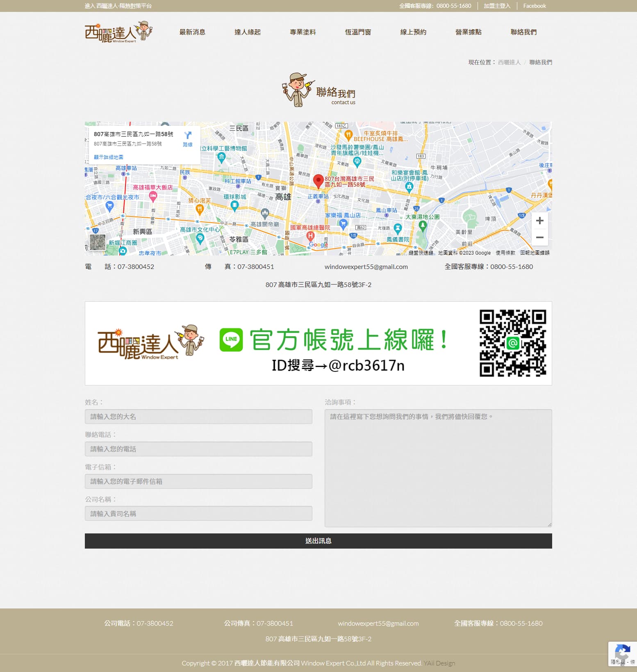Click the green LINE app icon
This screenshot has width=637, height=672.
coord(231,339)
